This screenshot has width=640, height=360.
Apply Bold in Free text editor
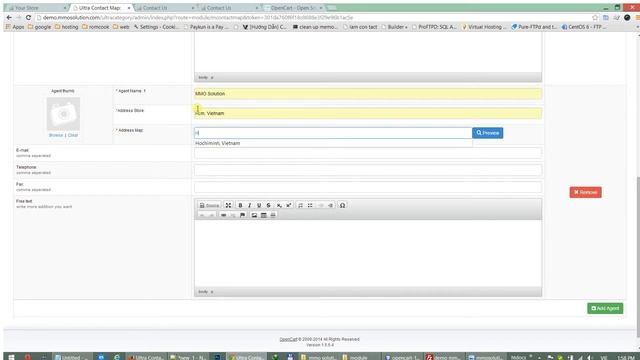240,205
